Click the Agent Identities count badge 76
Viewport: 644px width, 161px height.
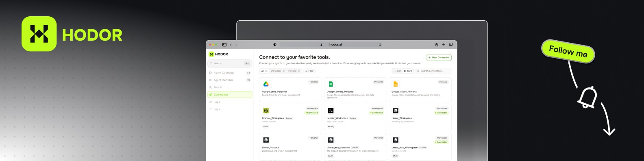(x=248, y=80)
